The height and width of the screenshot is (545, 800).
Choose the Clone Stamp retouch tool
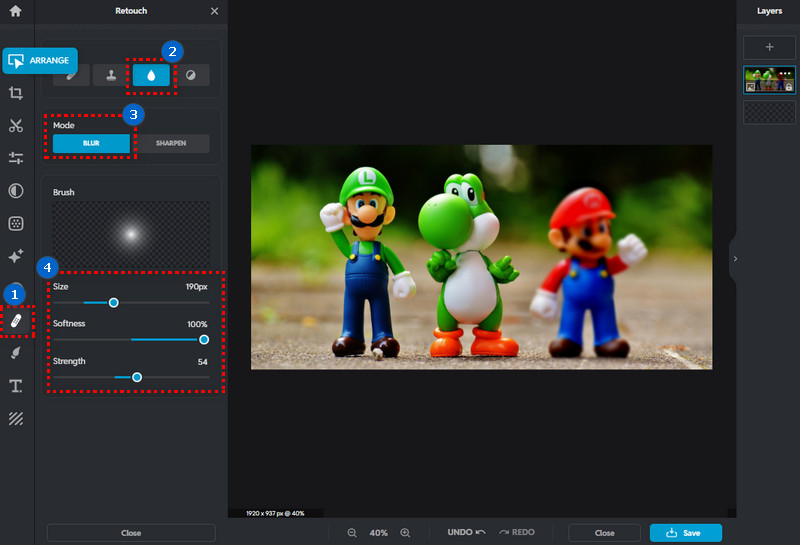tap(111, 76)
